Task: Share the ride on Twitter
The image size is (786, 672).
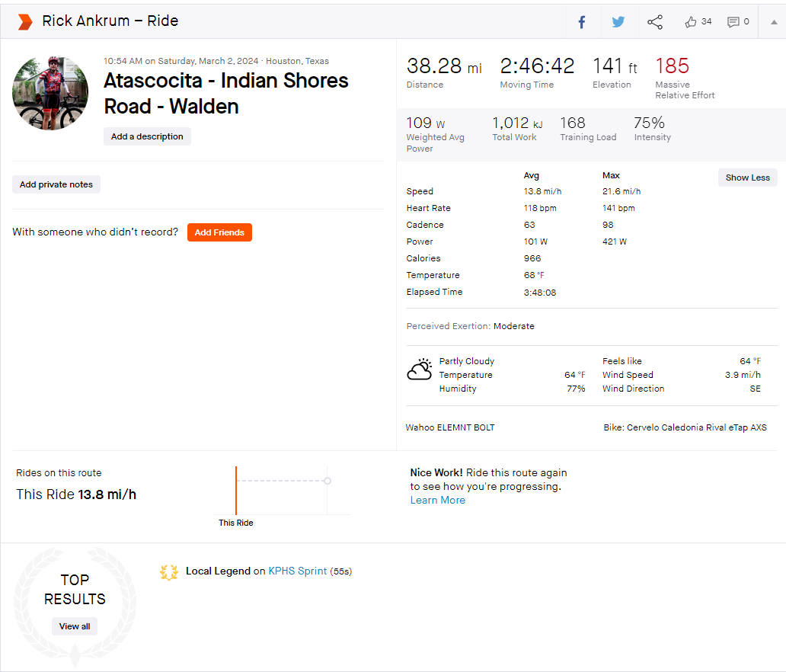Action: [618, 21]
